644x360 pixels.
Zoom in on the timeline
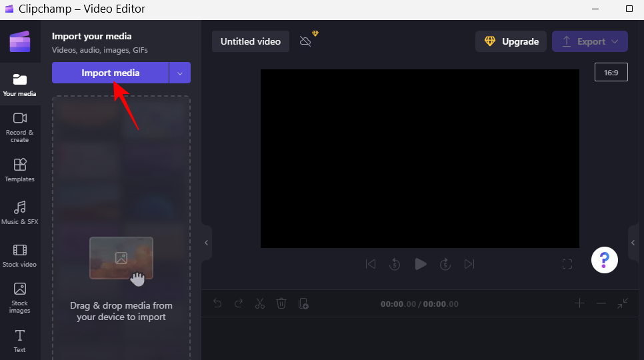[x=579, y=303]
